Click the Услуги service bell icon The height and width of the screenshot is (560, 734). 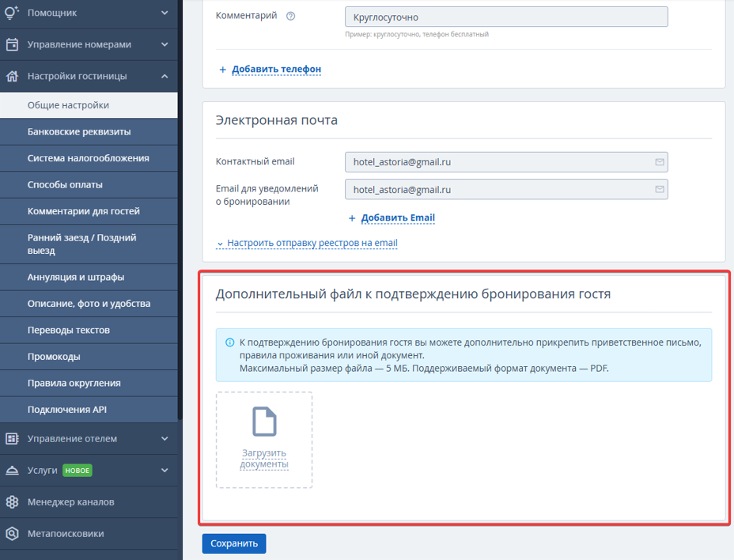(12, 470)
